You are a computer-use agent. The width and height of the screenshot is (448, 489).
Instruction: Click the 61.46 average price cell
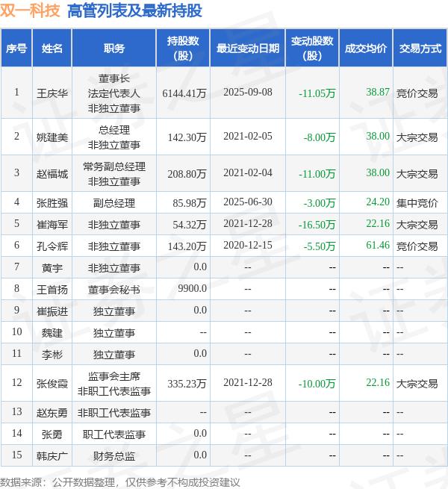[x=378, y=245]
